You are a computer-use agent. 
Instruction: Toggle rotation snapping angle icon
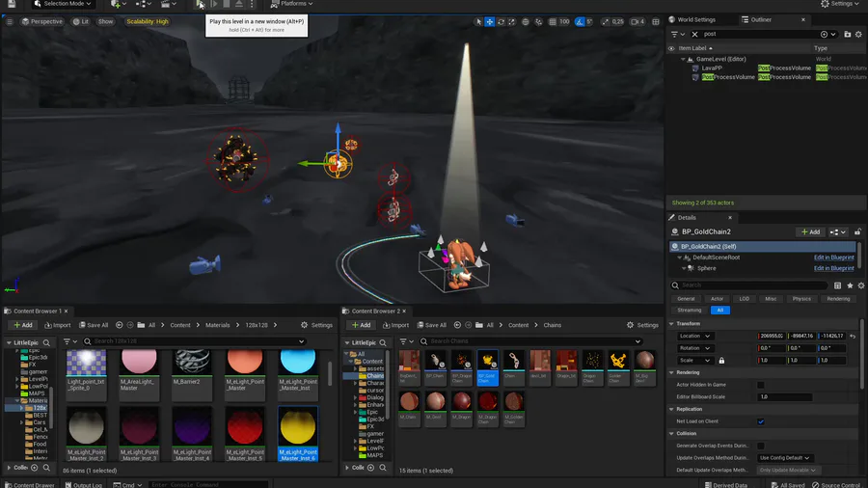pyautogui.click(x=579, y=21)
